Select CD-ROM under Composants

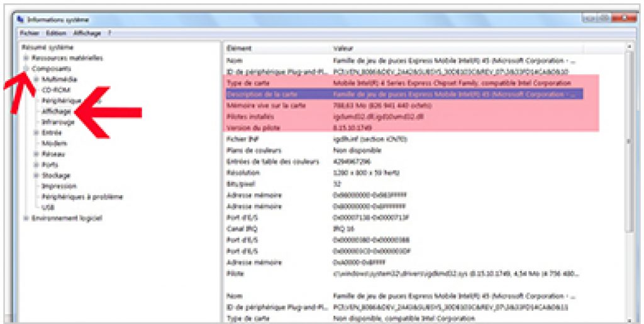coord(54,90)
